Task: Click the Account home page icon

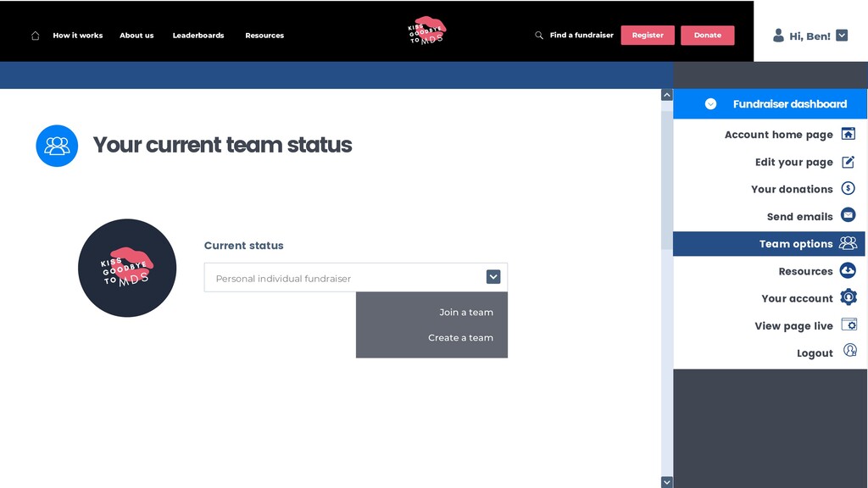Action: click(x=848, y=134)
